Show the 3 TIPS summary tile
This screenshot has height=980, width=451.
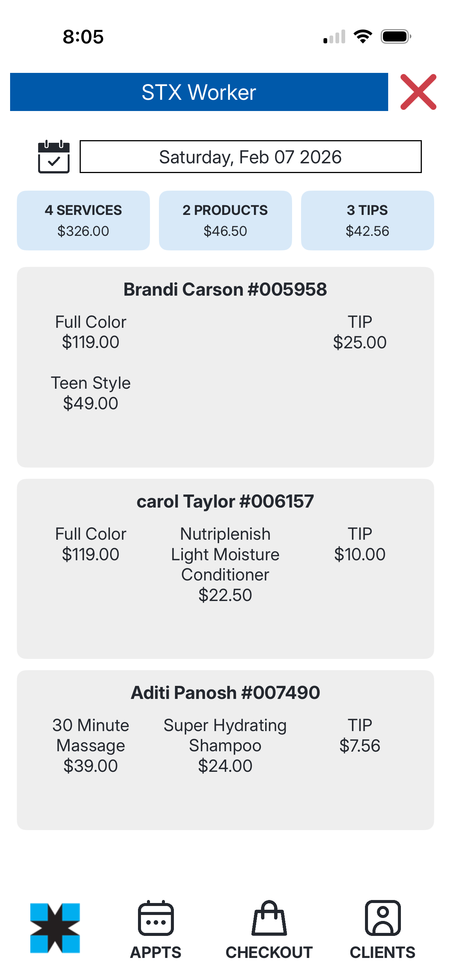coord(367,220)
